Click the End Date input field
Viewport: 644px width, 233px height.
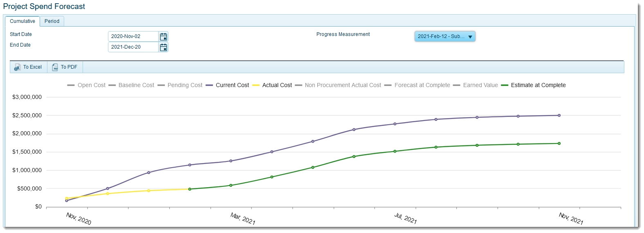[x=133, y=47]
